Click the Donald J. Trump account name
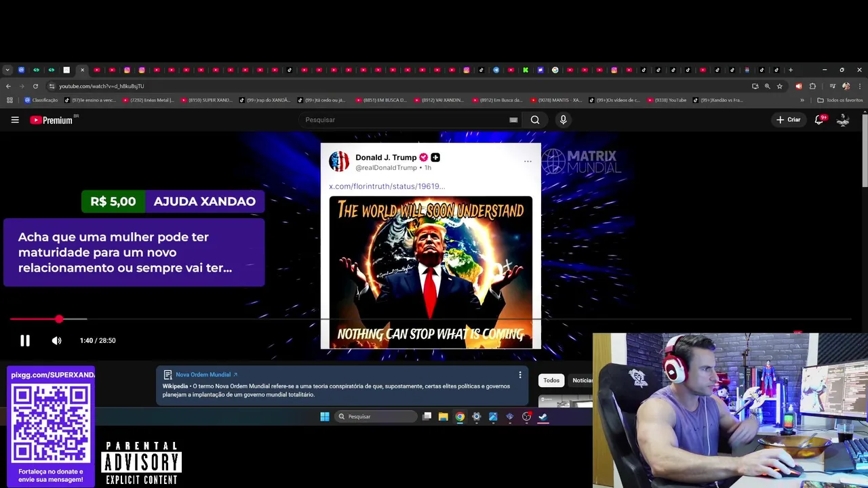Image resolution: width=868 pixels, height=488 pixels. tap(386, 157)
